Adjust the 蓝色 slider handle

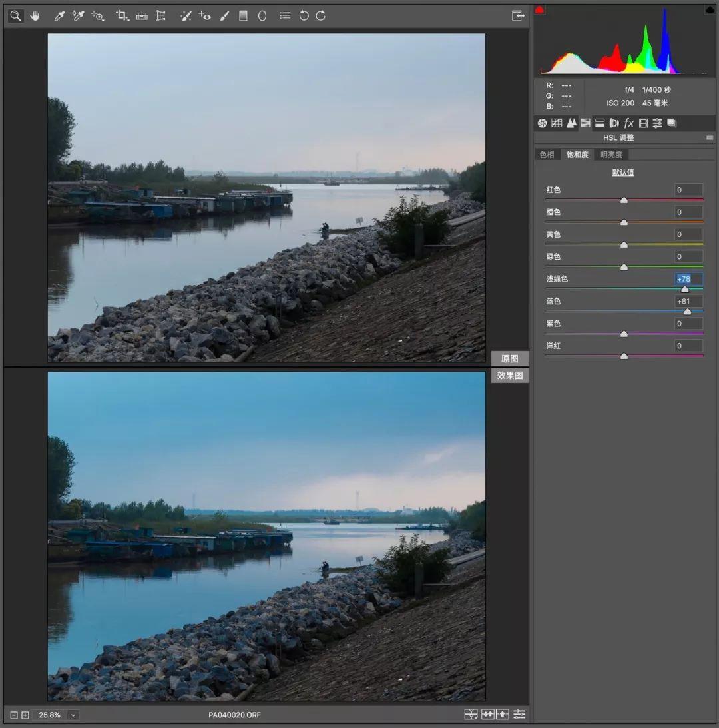click(688, 312)
